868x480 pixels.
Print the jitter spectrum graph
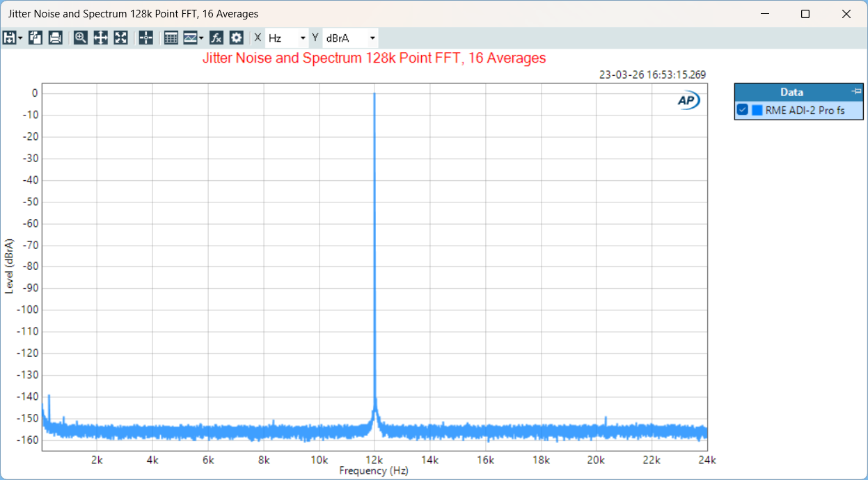tap(55, 38)
